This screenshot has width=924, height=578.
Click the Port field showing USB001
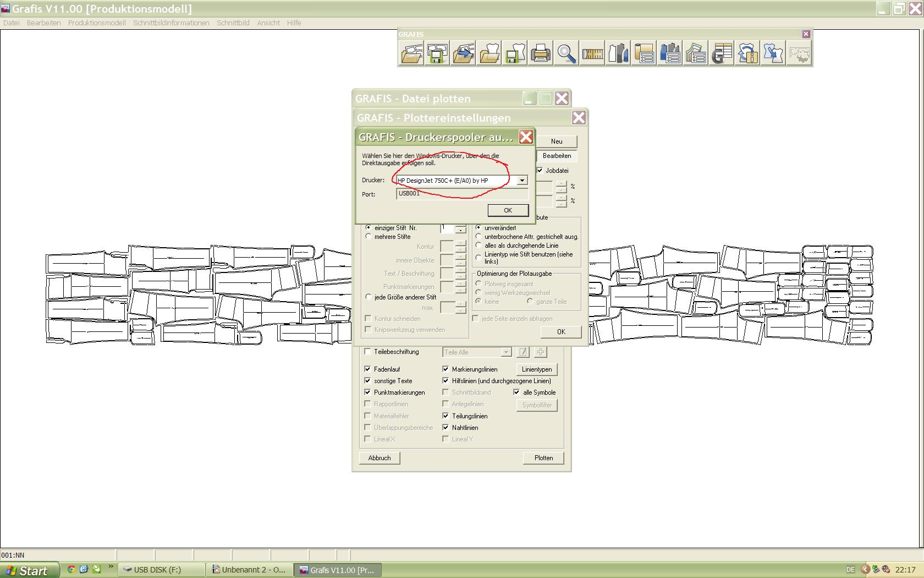[x=461, y=194]
